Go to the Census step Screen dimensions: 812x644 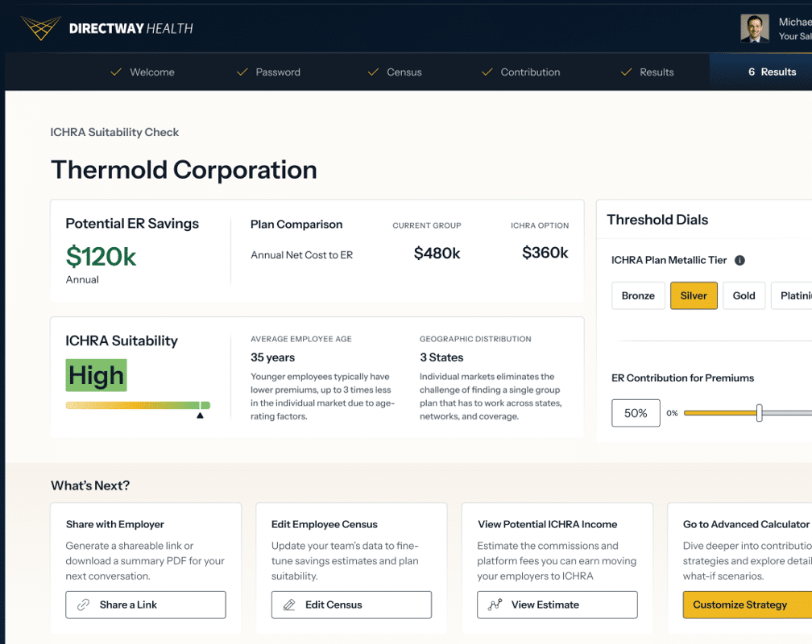click(395, 72)
